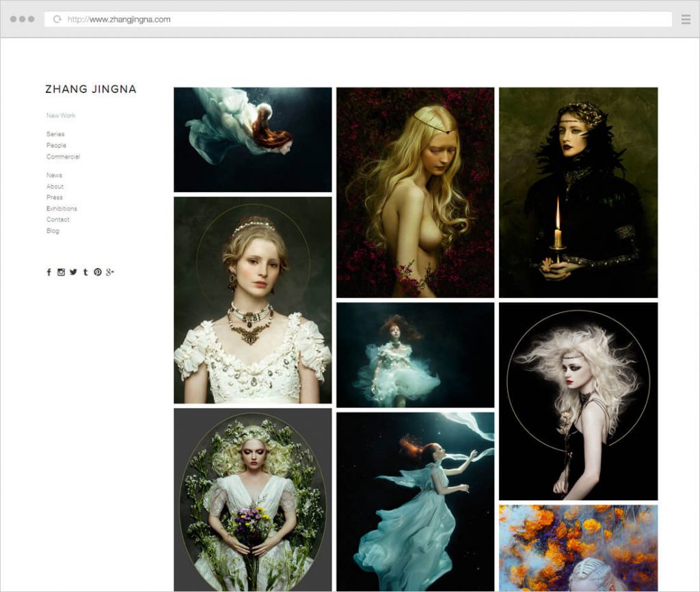Open the Google+ icon
This screenshot has width=700, height=592.
pyautogui.click(x=109, y=272)
